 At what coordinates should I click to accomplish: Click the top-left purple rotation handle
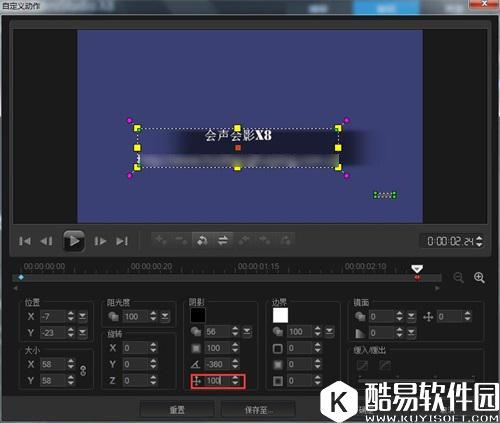130,120
